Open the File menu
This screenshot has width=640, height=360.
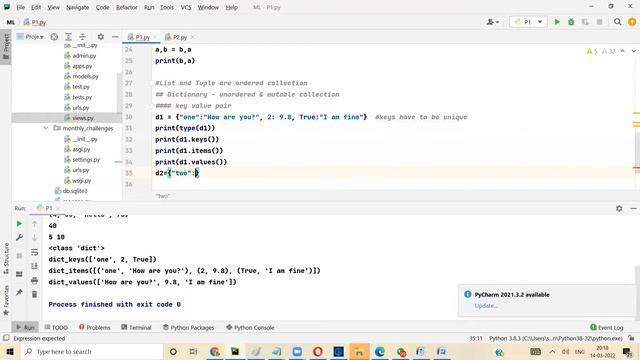(20, 7)
